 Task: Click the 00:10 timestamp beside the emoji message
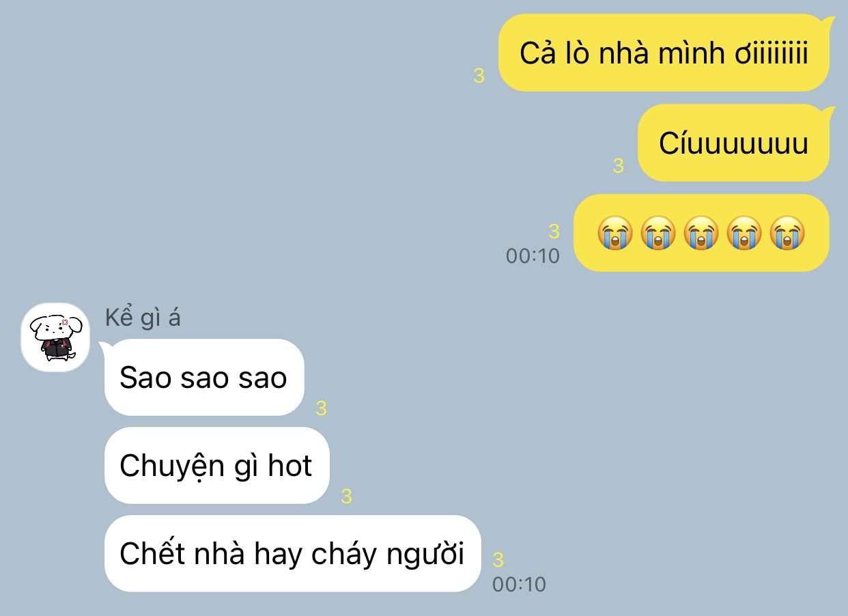coord(533,256)
